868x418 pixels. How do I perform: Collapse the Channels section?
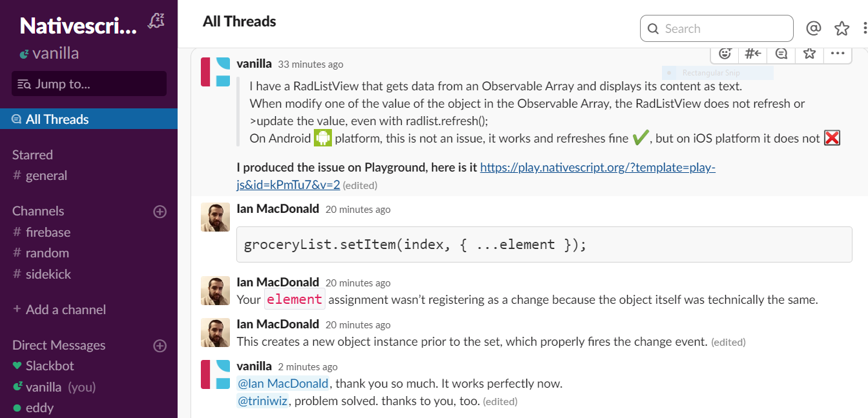click(x=37, y=211)
